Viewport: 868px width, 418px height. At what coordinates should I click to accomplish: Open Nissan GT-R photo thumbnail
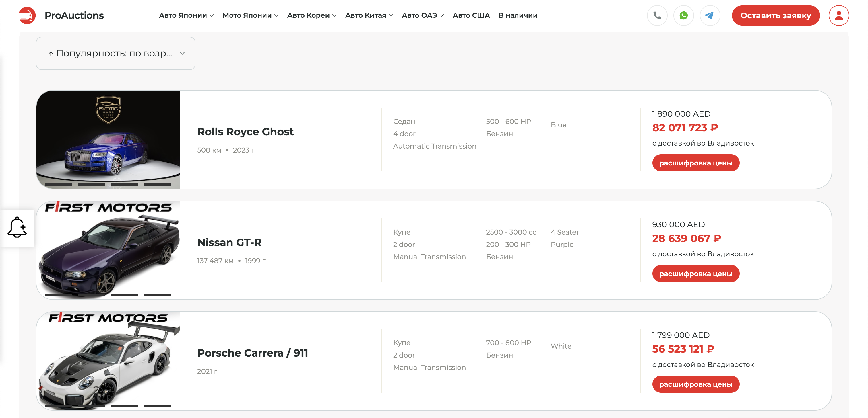[x=108, y=250]
